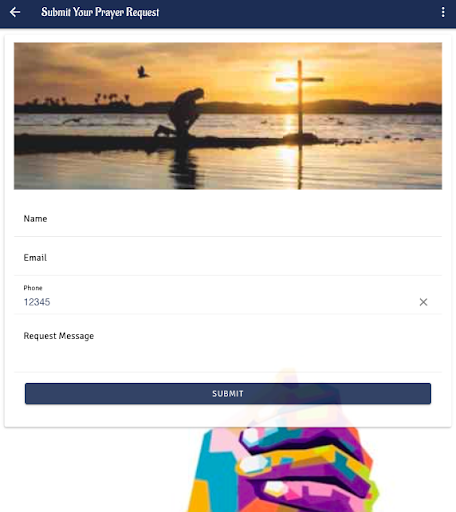Click the flying bird in banner
Image resolution: width=456 pixels, height=512 pixels.
click(x=143, y=72)
